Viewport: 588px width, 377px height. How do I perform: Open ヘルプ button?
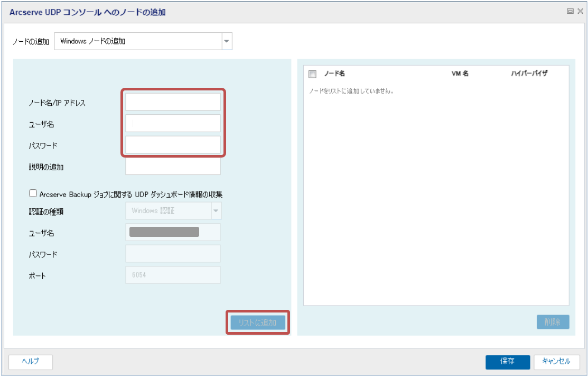[x=30, y=362]
